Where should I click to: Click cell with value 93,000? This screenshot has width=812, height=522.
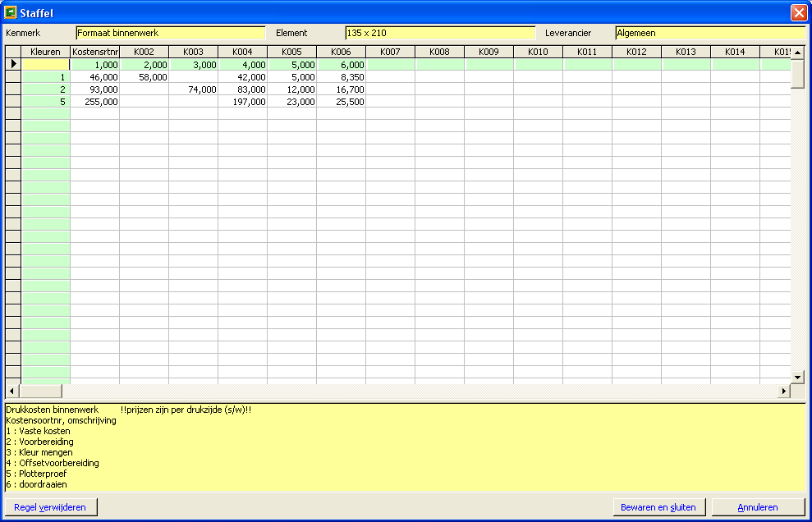(94, 89)
